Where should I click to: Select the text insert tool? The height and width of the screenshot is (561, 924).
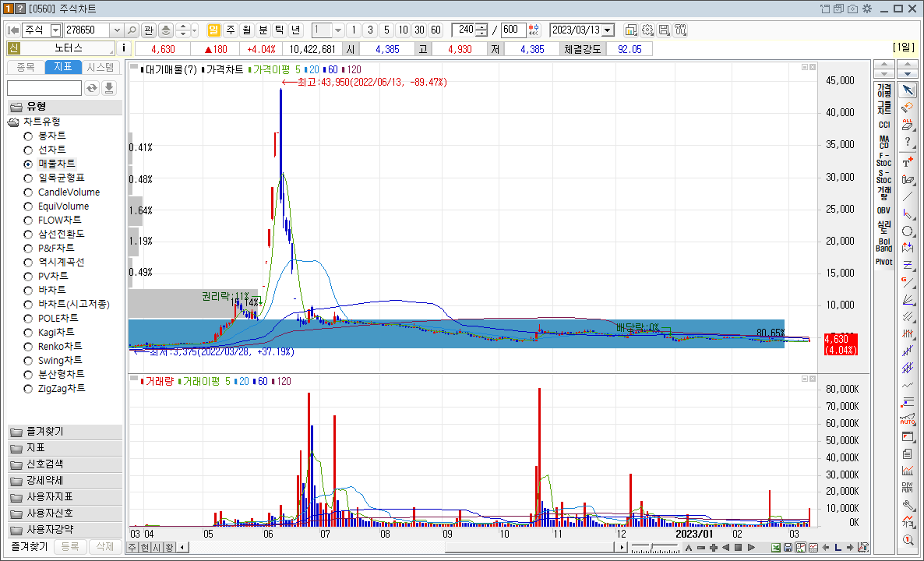(908, 161)
